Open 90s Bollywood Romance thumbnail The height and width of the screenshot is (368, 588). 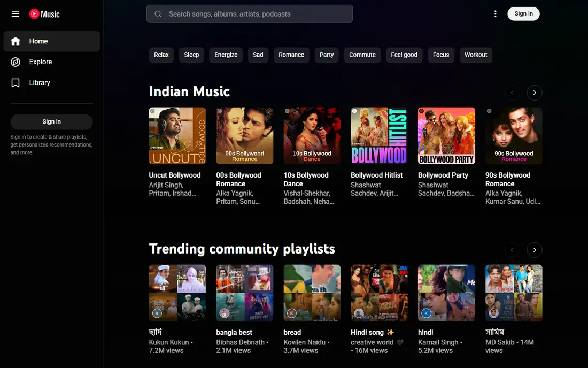514,136
